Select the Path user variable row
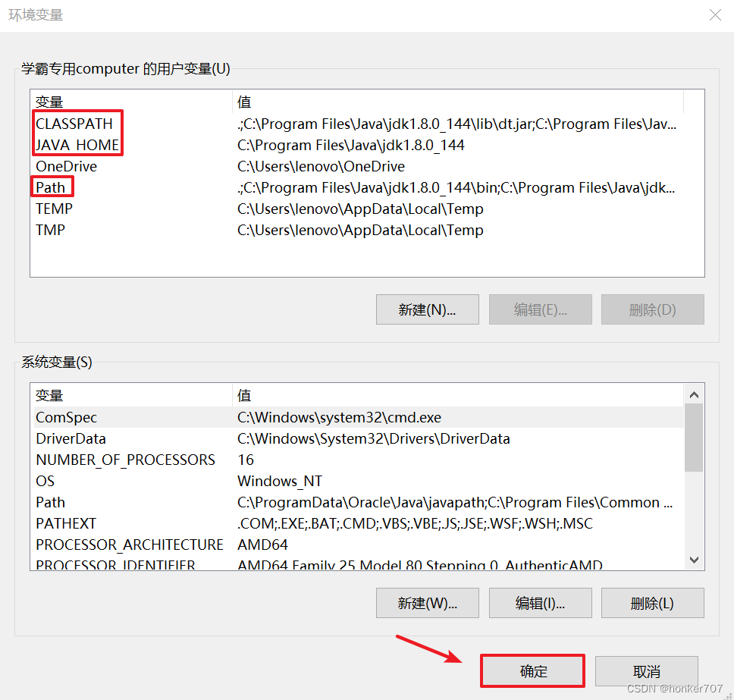 tap(50, 187)
